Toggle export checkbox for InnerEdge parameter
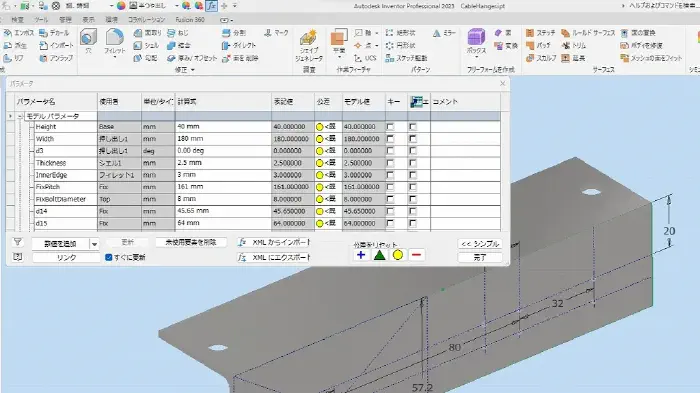Image resolution: width=700 pixels, height=393 pixels. pyautogui.click(x=413, y=175)
